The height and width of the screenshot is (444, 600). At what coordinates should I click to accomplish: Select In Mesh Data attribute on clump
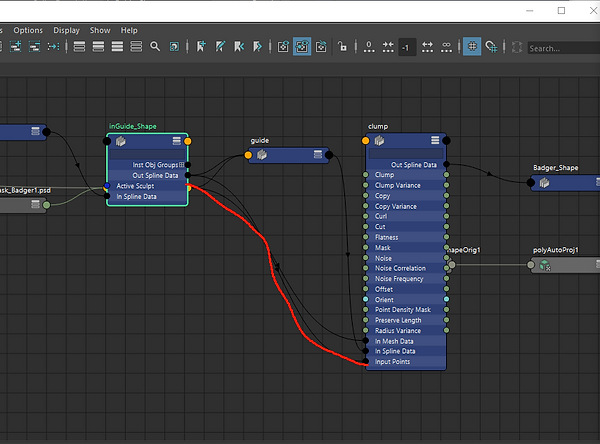pos(406,341)
